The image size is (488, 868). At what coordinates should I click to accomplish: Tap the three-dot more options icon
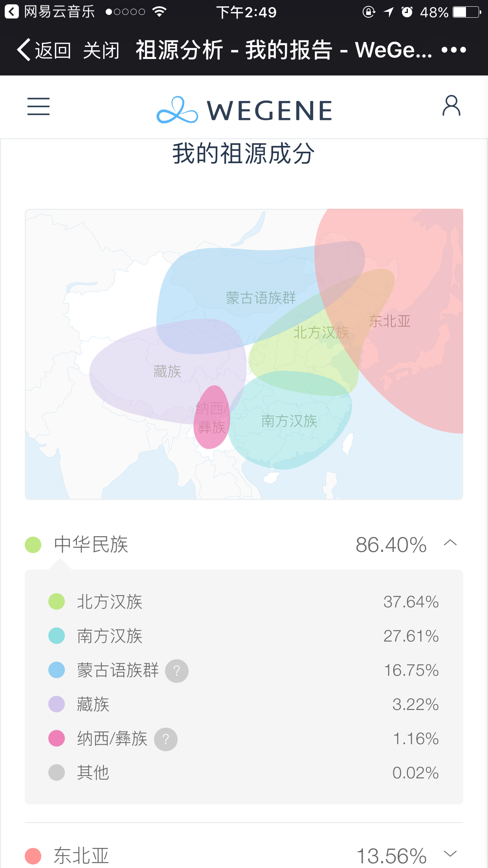453,50
